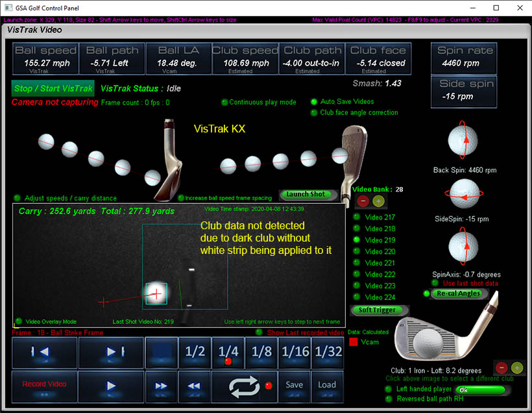Click the GSA Golf Control Panel title-bar icon
Image resolution: width=532 pixels, height=413 pixels.
8,8
